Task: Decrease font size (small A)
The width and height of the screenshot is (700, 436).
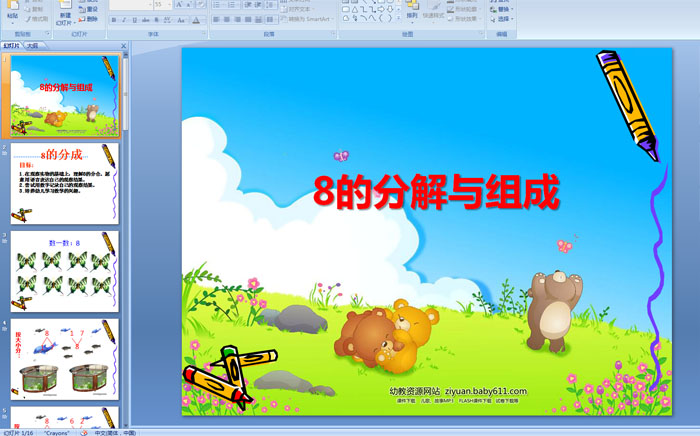Action: [189, 5]
